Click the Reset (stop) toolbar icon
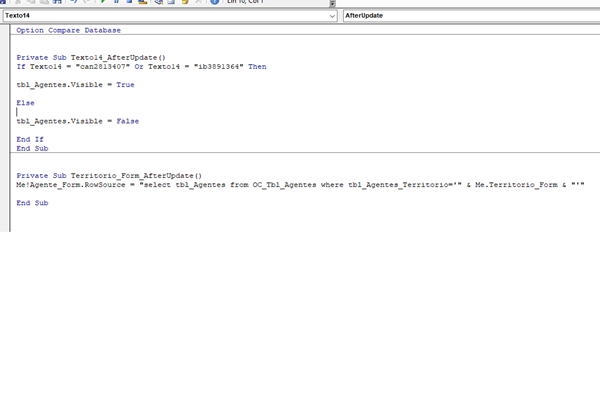Image resolution: width=600 pixels, height=412 pixels. point(129,1)
